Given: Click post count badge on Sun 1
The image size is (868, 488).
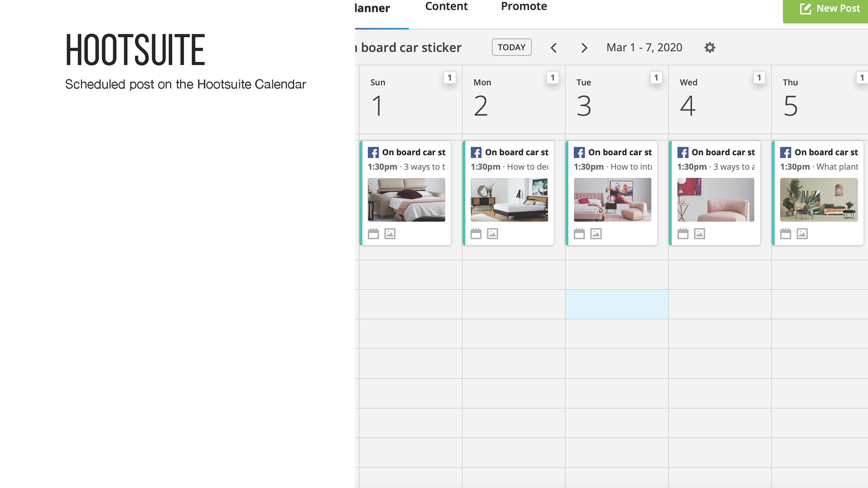Looking at the screenshot, I should pyautogui.click(x=449, y=78).
